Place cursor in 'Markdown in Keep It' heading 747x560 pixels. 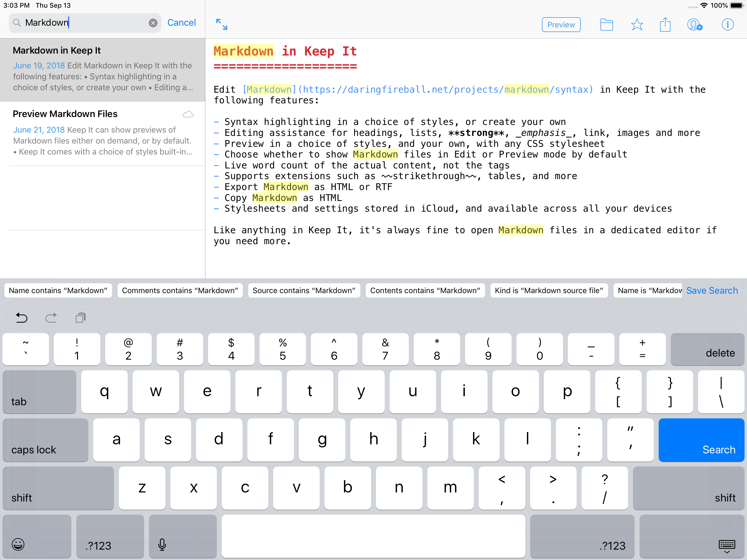285,51
